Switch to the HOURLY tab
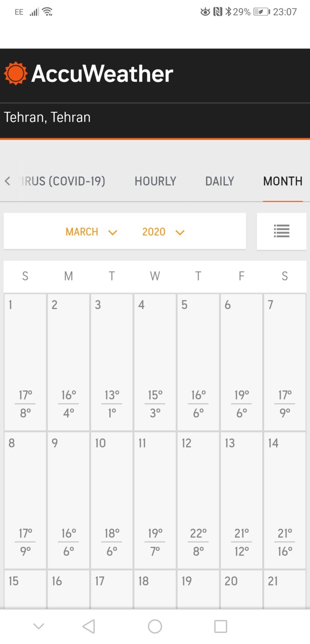Screen dimensions: 310x644 (155, 181)
